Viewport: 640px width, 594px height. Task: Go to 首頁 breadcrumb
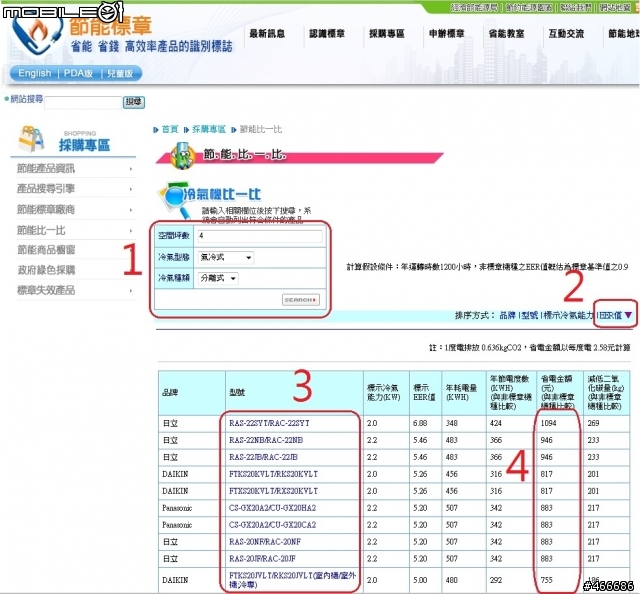point(170,129)
